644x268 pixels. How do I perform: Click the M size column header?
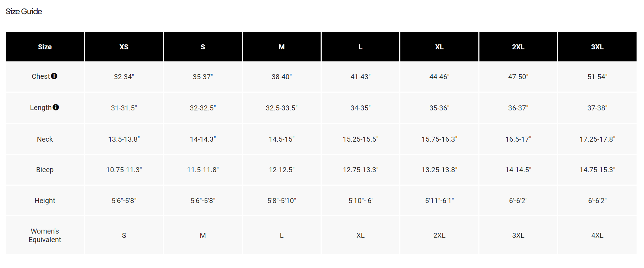point(282,47)
